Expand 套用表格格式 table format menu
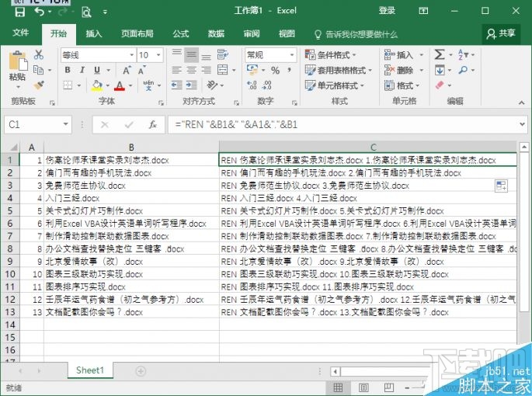This screenshot has width=532, height=396. pos(339,70)
